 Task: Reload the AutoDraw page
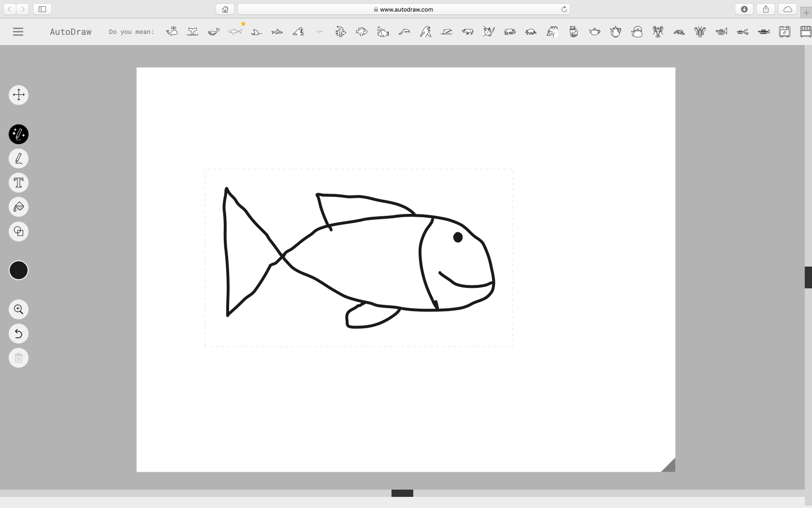(x=564, y=9)
